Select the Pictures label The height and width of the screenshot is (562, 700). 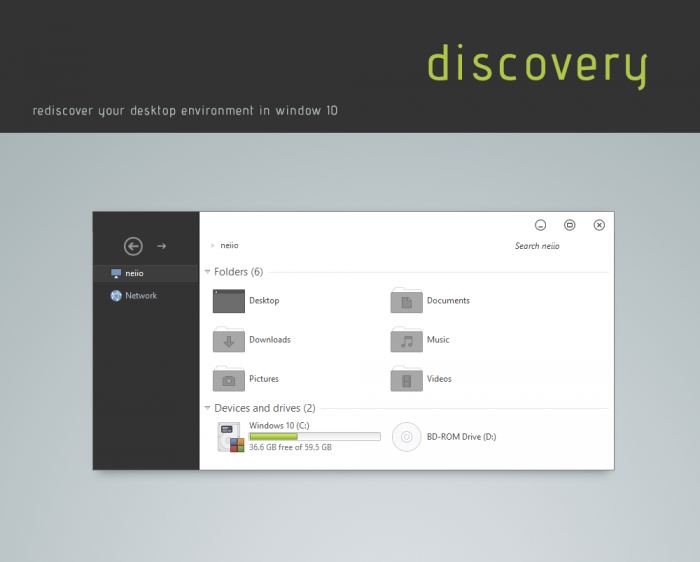pyautogui.click(x=264, y=379)
